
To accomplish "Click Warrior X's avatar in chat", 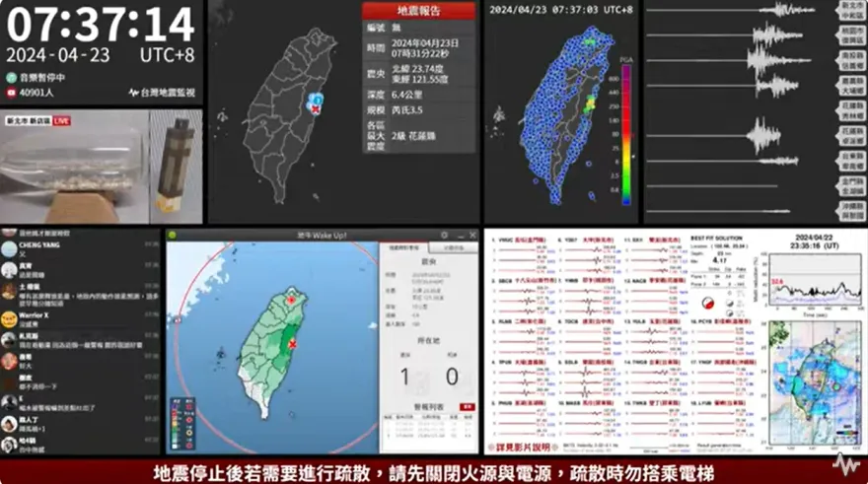I will coord(9,316).
